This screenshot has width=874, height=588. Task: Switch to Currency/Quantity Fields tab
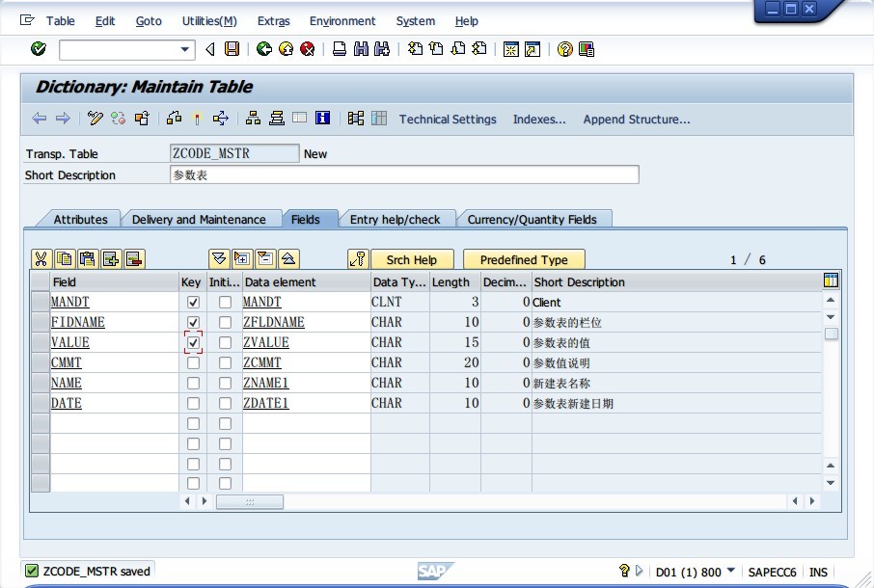(x=532, y=220)
